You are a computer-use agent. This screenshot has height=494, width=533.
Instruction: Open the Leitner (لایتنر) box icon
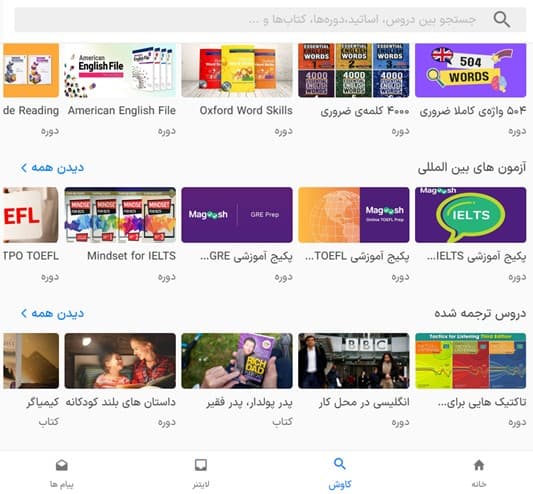pos(201,465)
